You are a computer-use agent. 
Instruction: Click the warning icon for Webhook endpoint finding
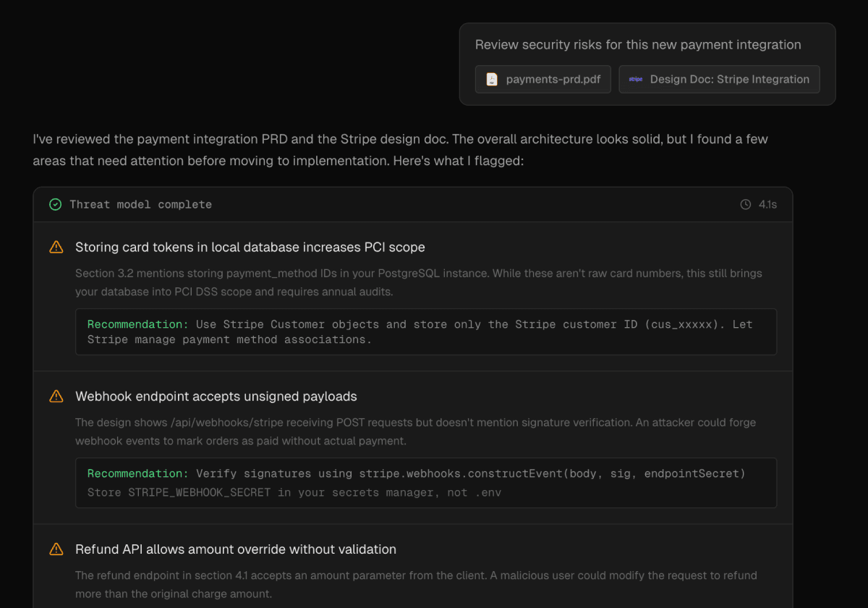56,397
